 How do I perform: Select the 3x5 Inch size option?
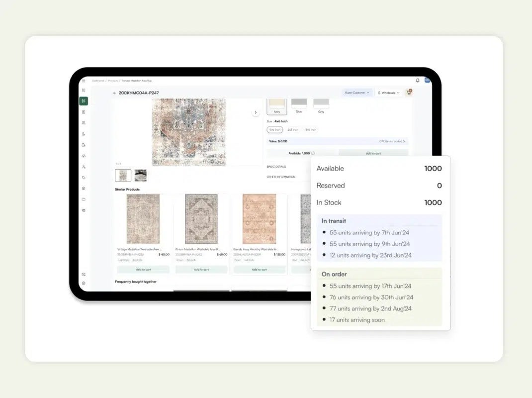pos(311,129)
